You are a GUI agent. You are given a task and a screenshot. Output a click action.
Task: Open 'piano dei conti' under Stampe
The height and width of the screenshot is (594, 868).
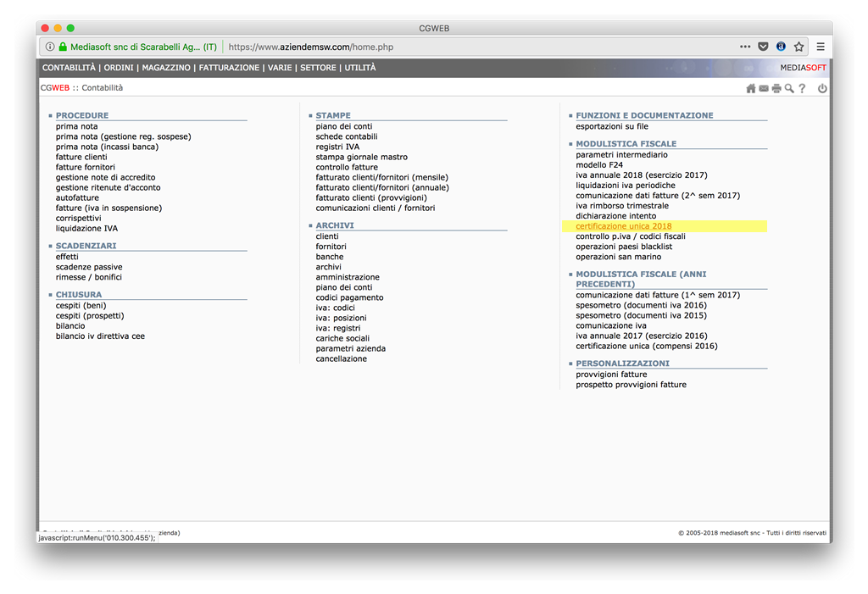344,126
